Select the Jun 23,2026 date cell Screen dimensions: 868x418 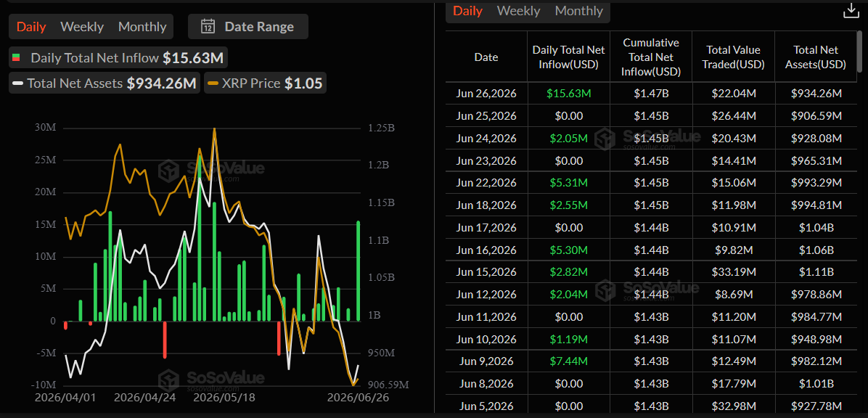(x=486, y=161)
